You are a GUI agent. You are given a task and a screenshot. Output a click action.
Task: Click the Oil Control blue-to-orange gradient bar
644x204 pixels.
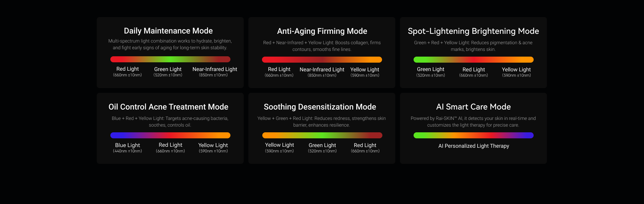170,135
